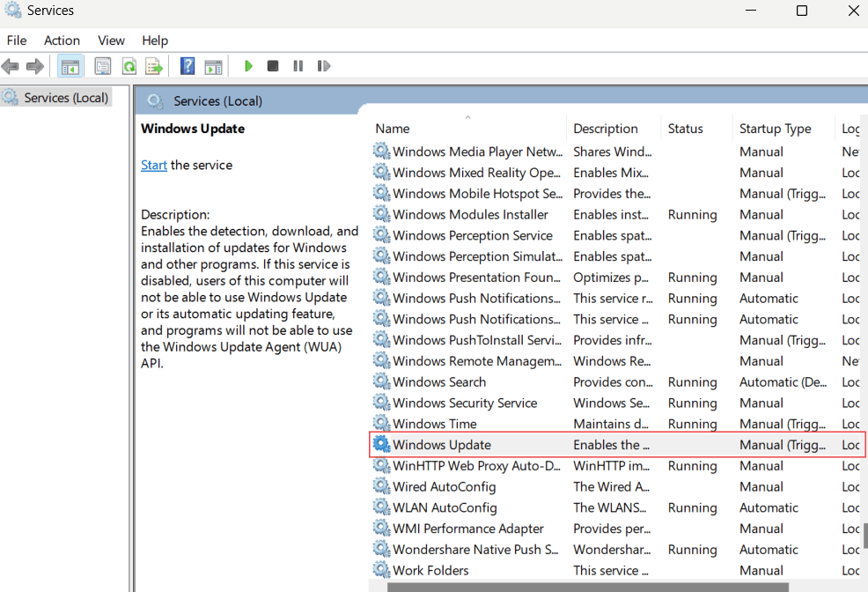The width and height of the screenshot is (868, 592).
Task: Click Automatic (De... startup type for Windows Search
Action: click(783, 382)
